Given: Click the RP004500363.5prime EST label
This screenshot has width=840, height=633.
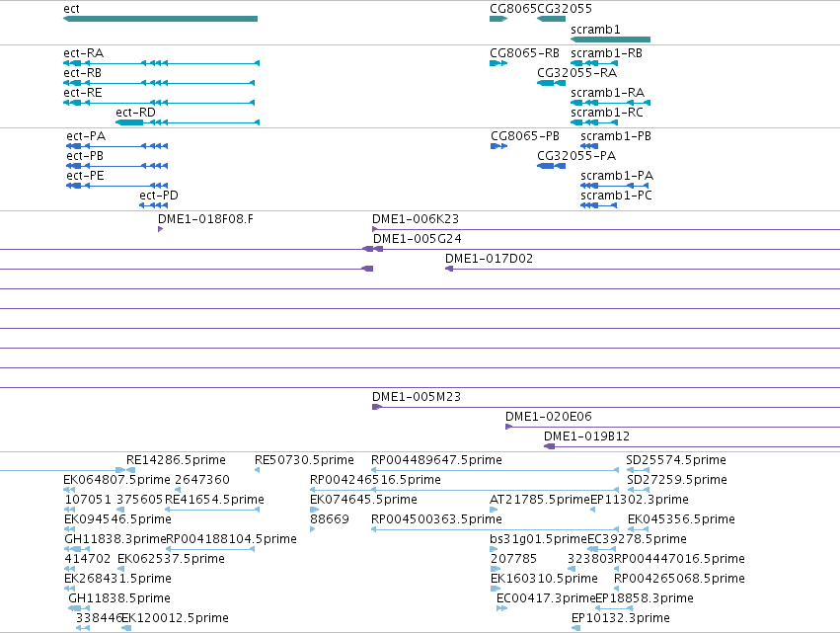Looking at the screenshot, I should [436, 519].
